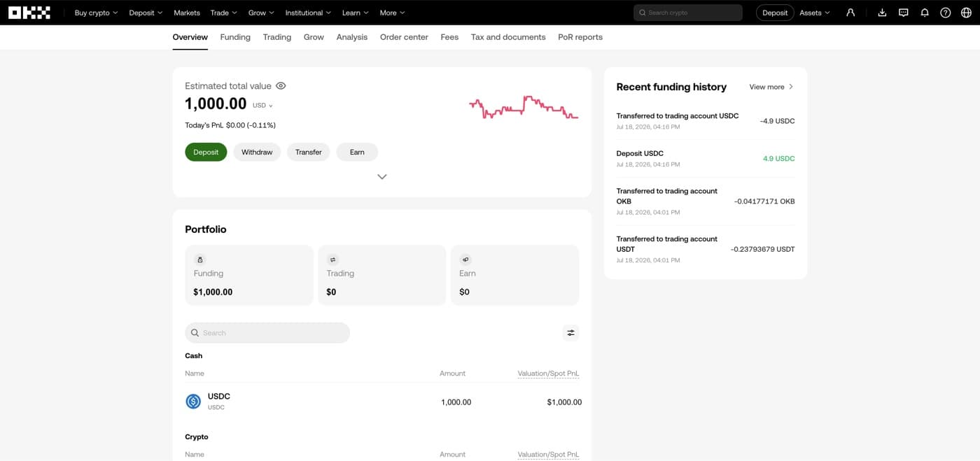
Task: Click Today's PnL text
Action: (230, 125)
